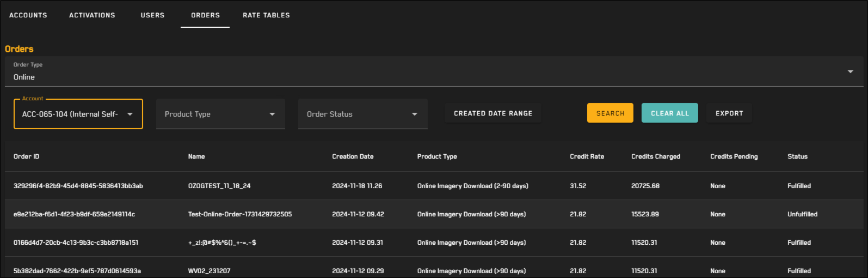
Task: Click the Created Date Range button
Action: [x=493, y=113]
